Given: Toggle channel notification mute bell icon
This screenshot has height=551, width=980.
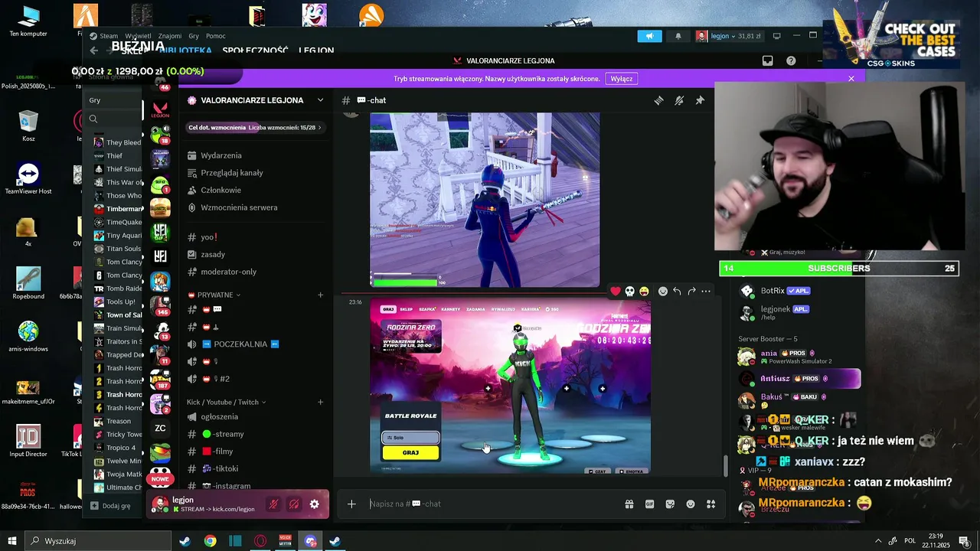Looking at the screenshot, I should (679, 100).
